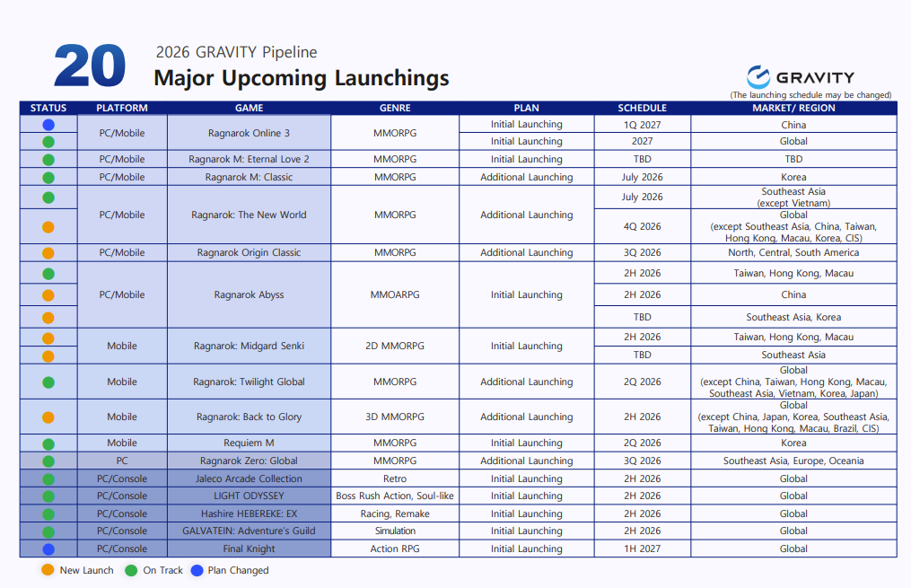This screenshot has width=911, height=588.
Task: Click the 1H 2027 schedule cell
Action: 643,549
